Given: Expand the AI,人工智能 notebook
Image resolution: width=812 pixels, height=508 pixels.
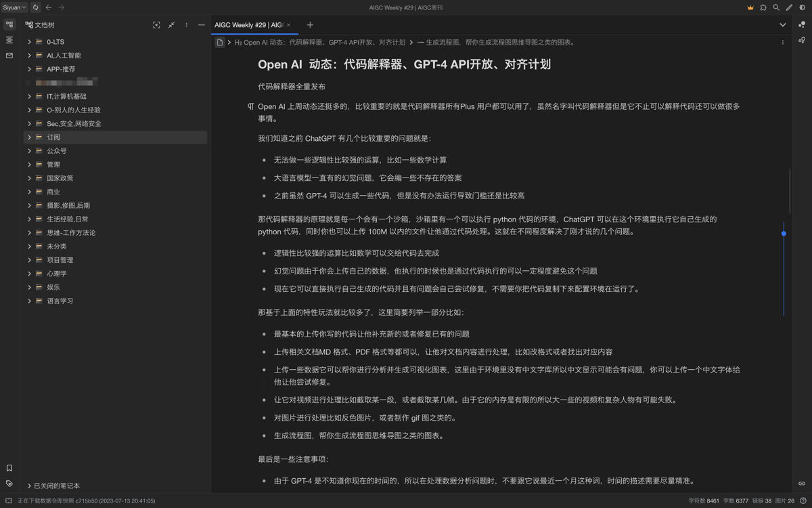Looking at the screenshot, I should 29,56.
